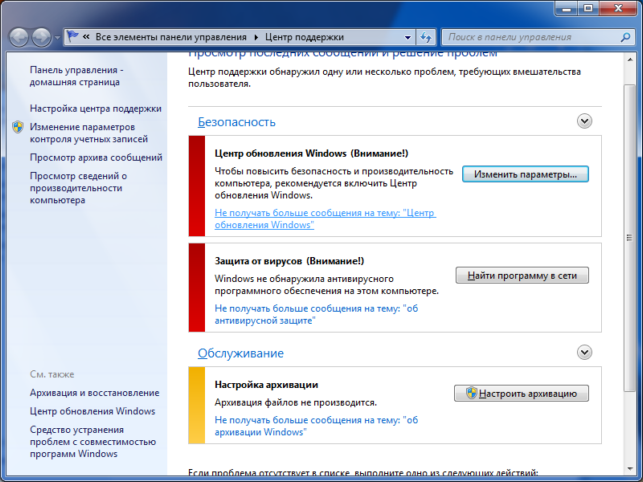643x482 pixels.
Task: Open 'Настройка центра поддержки' link
Action: click(96, 109)
